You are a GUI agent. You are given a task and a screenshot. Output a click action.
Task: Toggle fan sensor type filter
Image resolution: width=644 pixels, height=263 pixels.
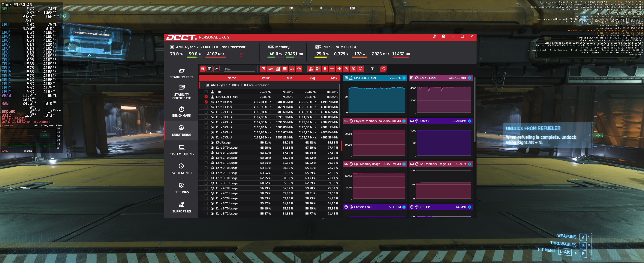[x=339, y=69]
